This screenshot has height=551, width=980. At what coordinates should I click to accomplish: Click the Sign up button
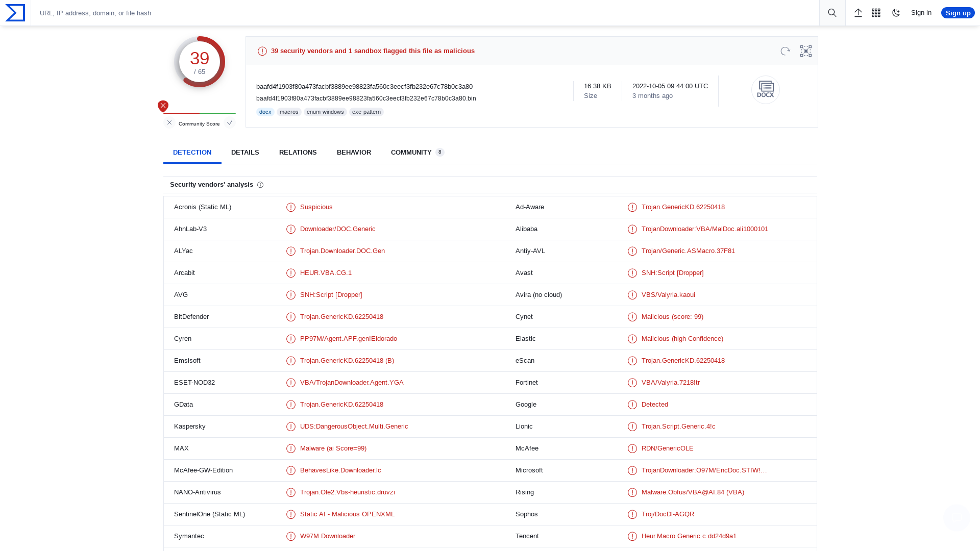tap(958, 13)
